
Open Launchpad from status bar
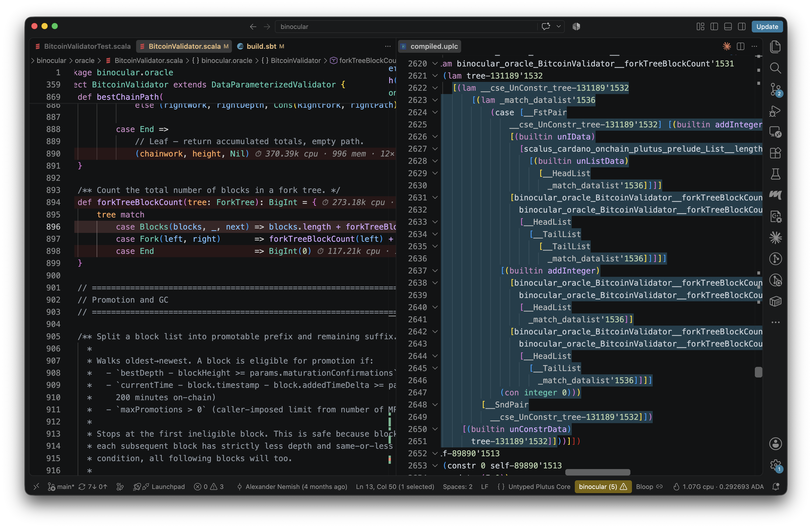[159, 486]
